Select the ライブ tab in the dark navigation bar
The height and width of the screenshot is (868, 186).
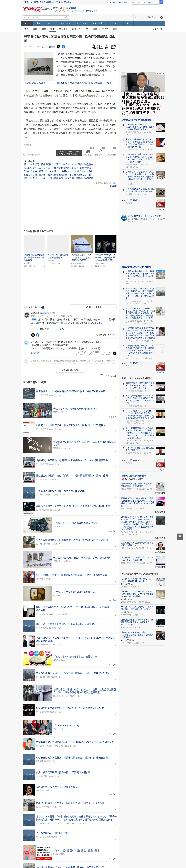click(49, 23)
